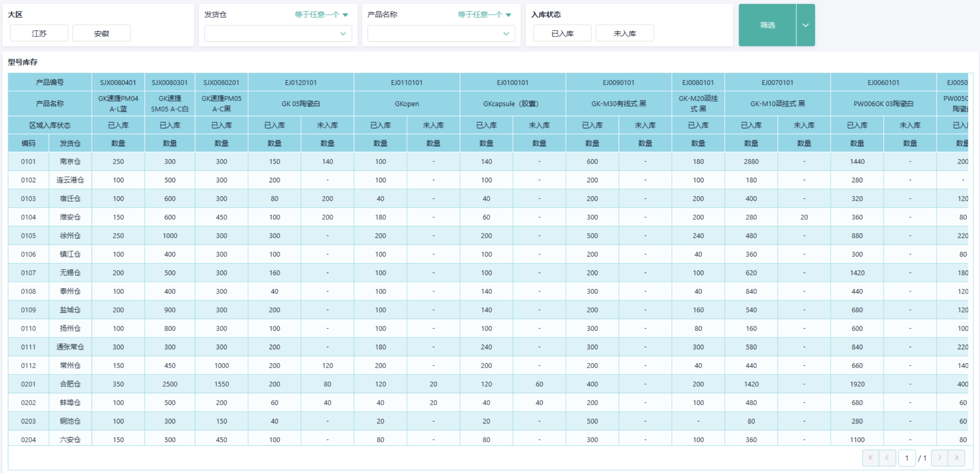Select the 南京仓 warehouse row cell
This screenshot has width=980, height=473.
[70, 161]
